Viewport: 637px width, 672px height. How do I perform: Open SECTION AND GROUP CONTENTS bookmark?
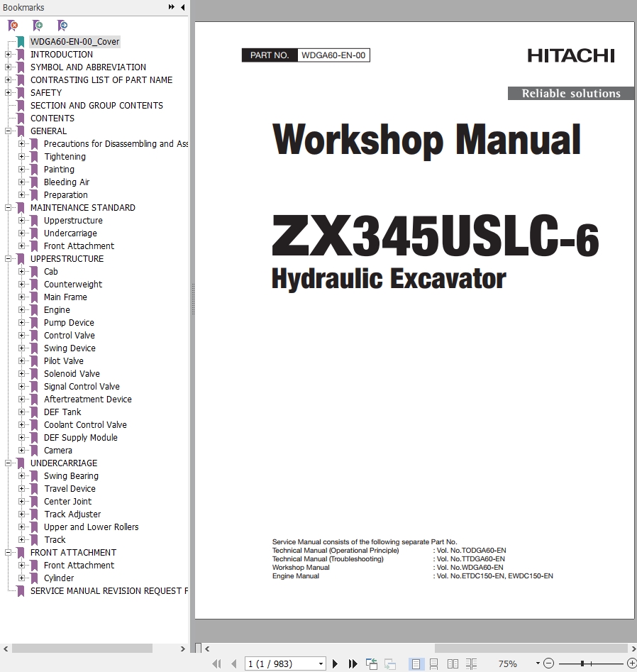coord(96,106)
